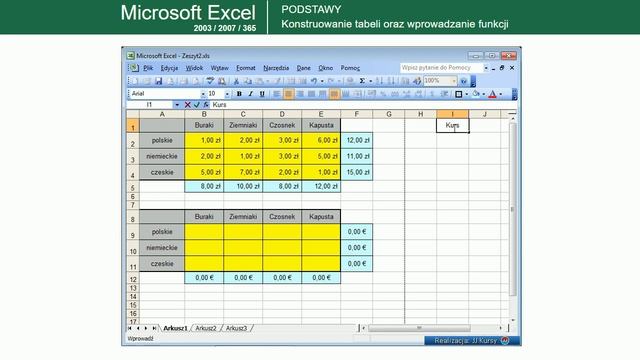Click the horizontal scrollbar thumb
Image resolution: width=640 pixels, height=360 pixels.
tap(419, 328)
